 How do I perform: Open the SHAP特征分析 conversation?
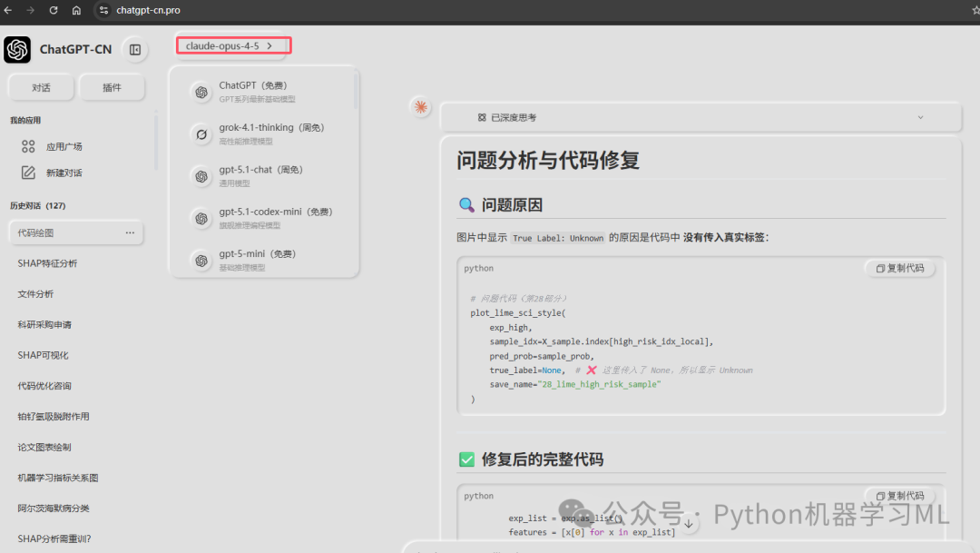[x=47, y=263]
